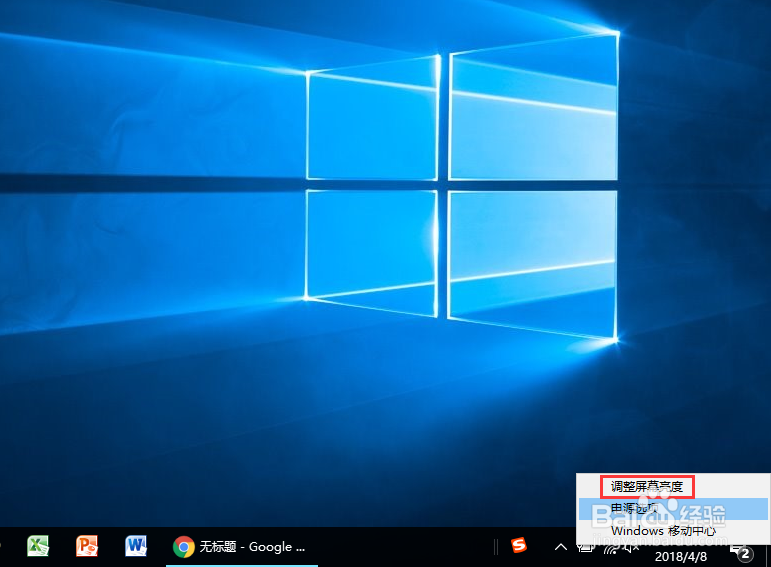771x567 pixels.
Task: Expand the hidden tray icons chevron
Action: 561,547
